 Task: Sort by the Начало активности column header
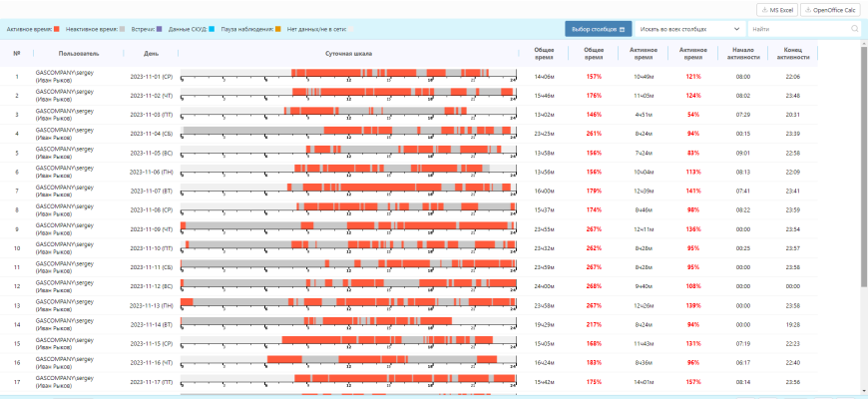click(742, 53)
